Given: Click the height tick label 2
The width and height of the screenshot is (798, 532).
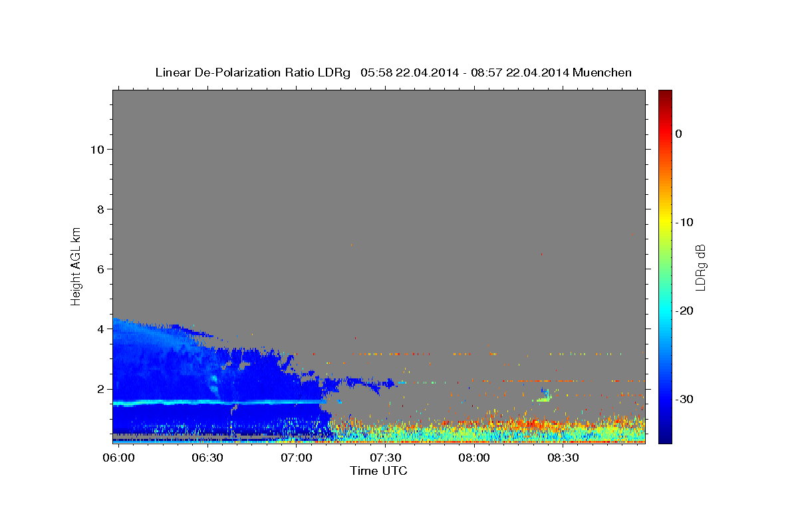Looking at the screenshot, I should click(x=100, y=389).
